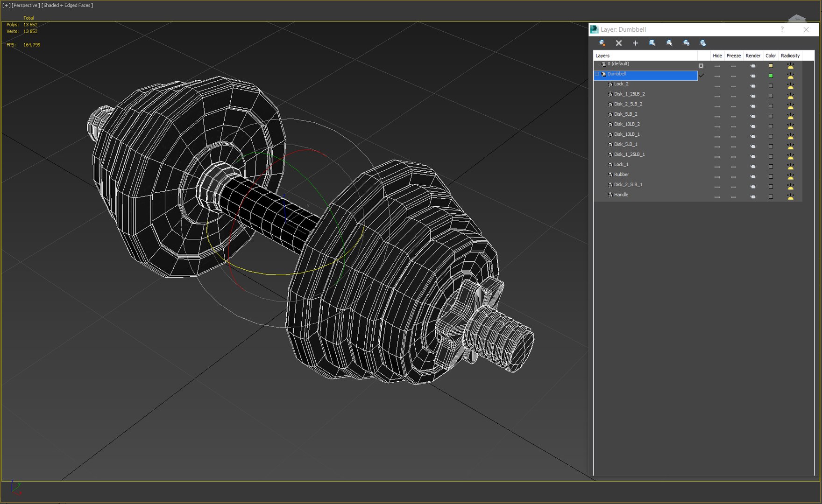Click the Hide column header
The height and width of the screenshot is (504, 822).
(717, 56)
